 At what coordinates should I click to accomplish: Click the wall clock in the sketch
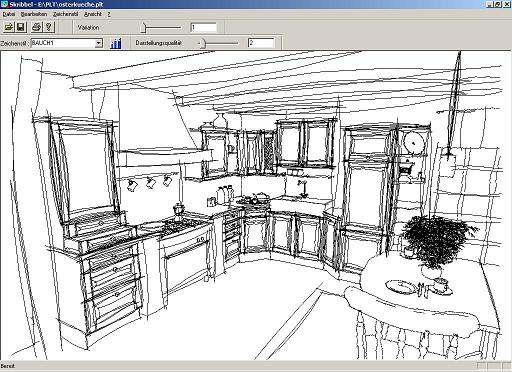tap(414, 142)
